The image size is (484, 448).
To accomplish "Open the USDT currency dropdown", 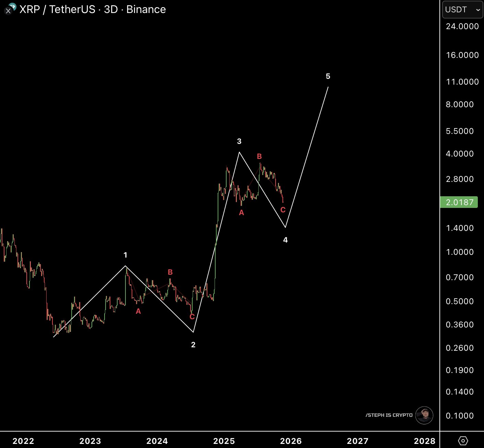I will click(x=462, y=10).
